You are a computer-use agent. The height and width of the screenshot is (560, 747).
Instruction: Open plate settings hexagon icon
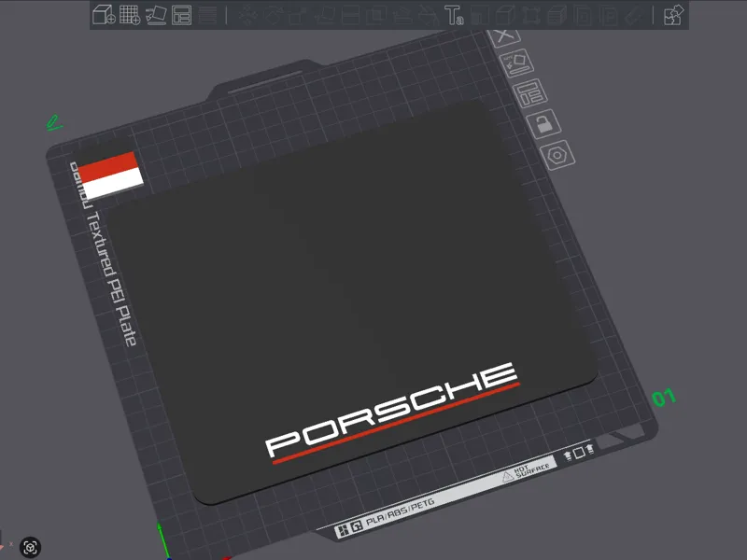click(557, 155)
